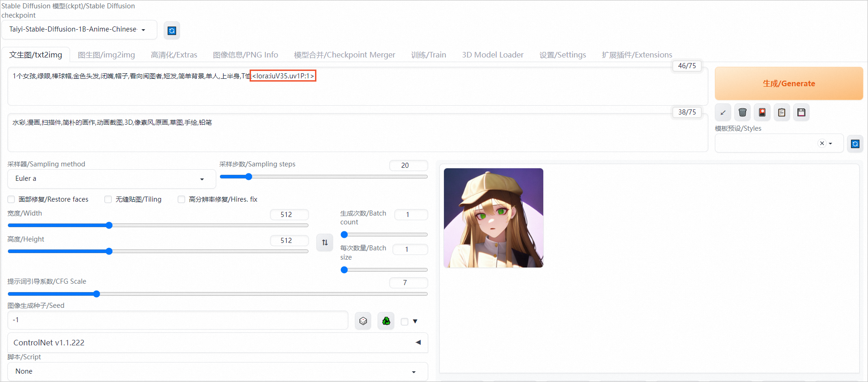Click the 46/75 prompt token counter
The image size is (868, 382).
[x=687, y=66]
